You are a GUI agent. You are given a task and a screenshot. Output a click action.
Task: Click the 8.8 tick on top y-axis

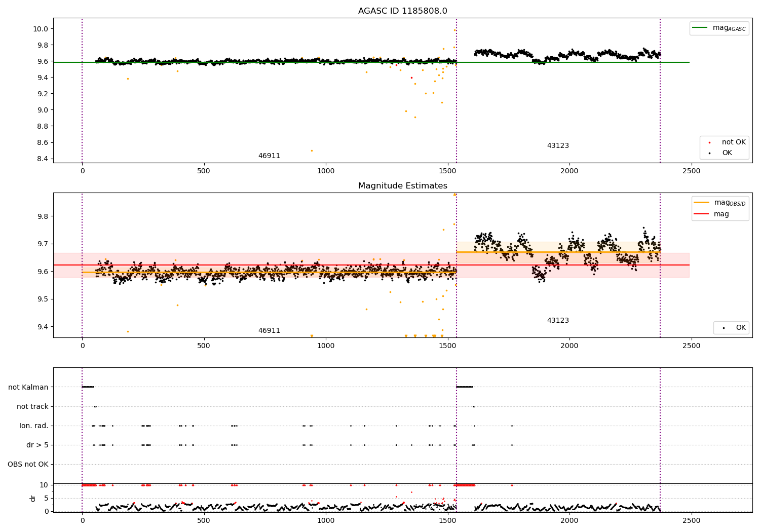point(42,126)
